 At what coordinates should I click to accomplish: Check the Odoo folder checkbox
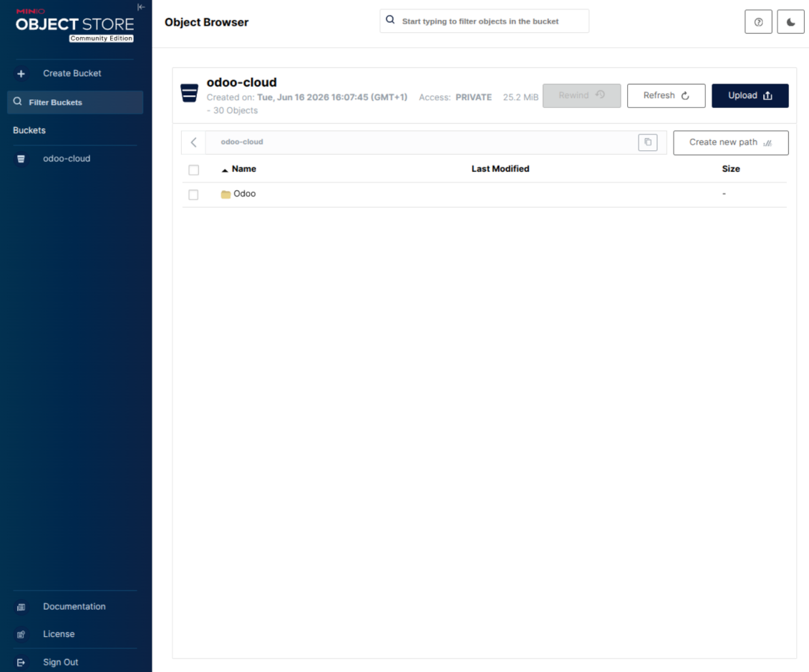193,195
